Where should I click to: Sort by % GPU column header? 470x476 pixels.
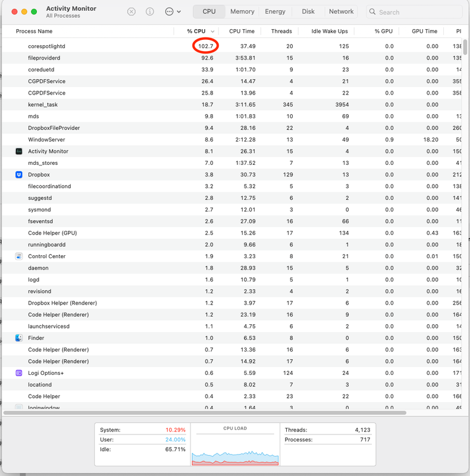click(384, 32)
